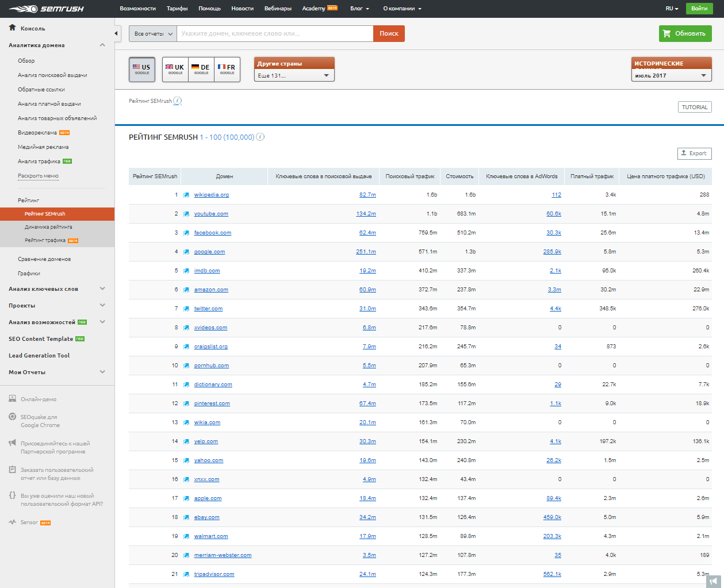Open the Все отчеты dropdown
The image size is (724, 588).
pos(154,33)
